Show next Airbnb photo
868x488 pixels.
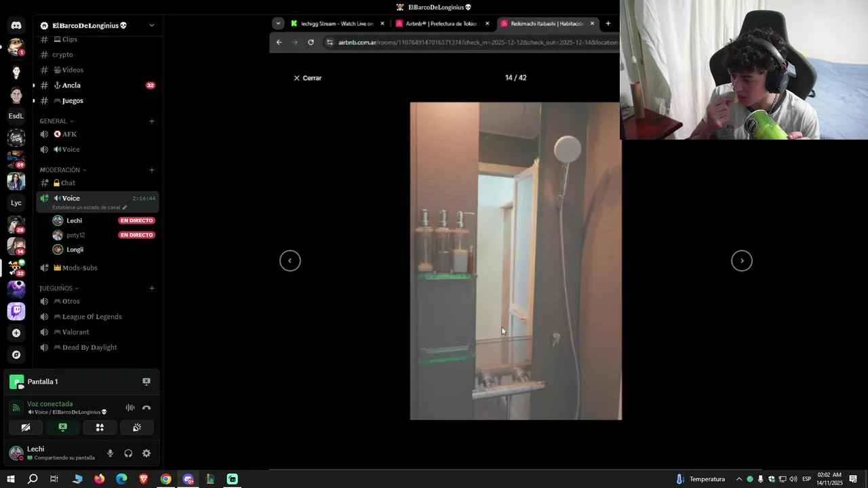pyautogui.click(x=742, y=261)
